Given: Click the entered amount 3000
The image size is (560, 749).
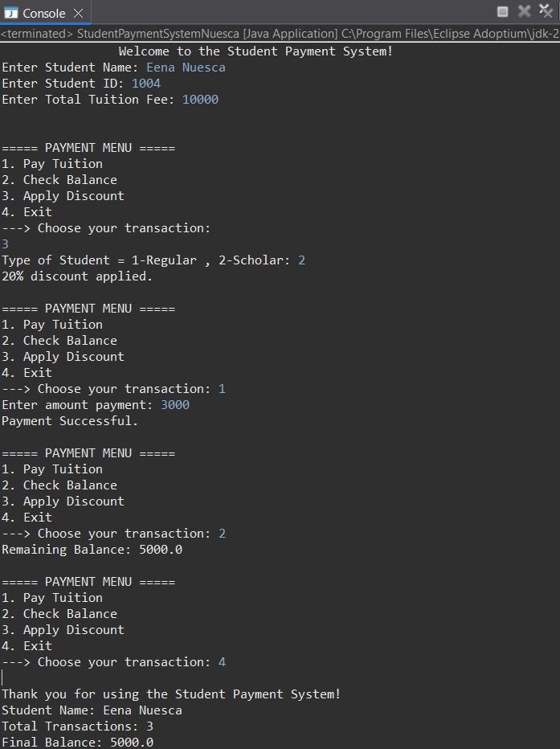Looking at the screenshot, I should [x=175, y=404].
